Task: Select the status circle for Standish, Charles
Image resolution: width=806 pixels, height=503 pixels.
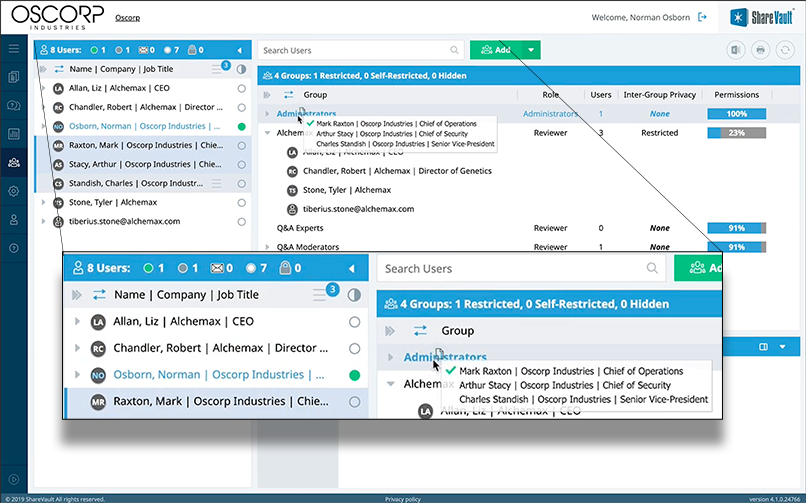Action: click(x=242, y=183)
